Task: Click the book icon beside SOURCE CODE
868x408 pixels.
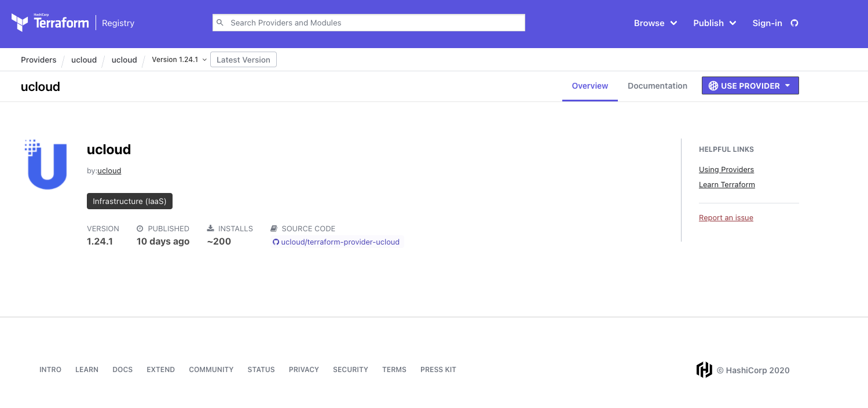Action: coord(274,229)
